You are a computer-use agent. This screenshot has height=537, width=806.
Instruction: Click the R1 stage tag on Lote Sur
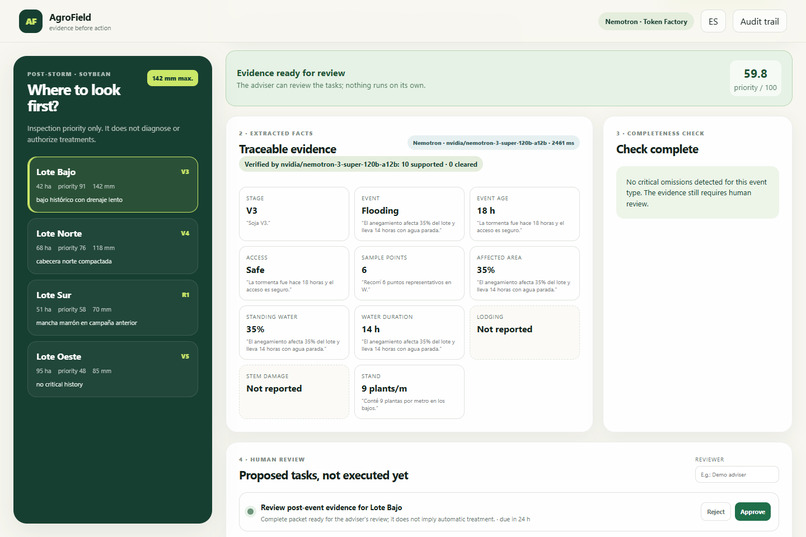[x=186, y=295]
